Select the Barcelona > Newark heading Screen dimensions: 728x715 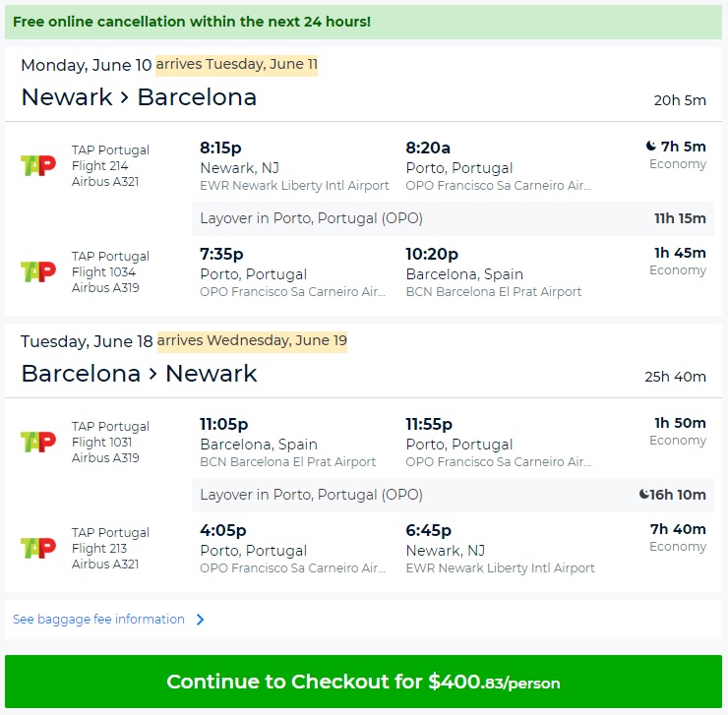coord(139,374)
